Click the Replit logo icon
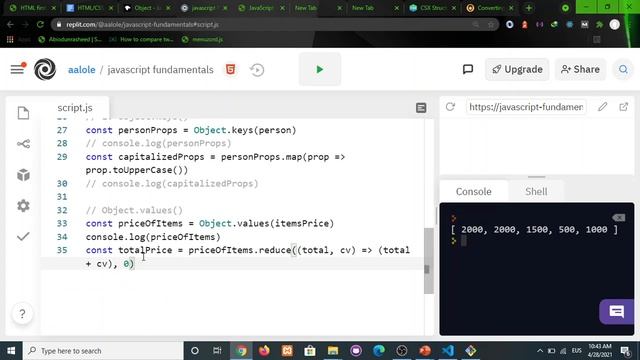This screenshot has width=640, height=360. coord(45,69)
